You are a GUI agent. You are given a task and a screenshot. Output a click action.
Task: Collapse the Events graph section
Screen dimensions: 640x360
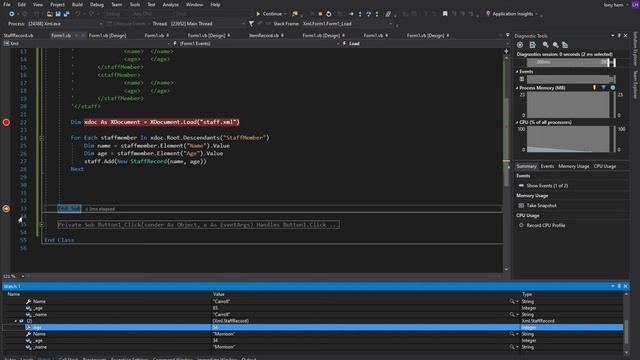pos(517,71)
